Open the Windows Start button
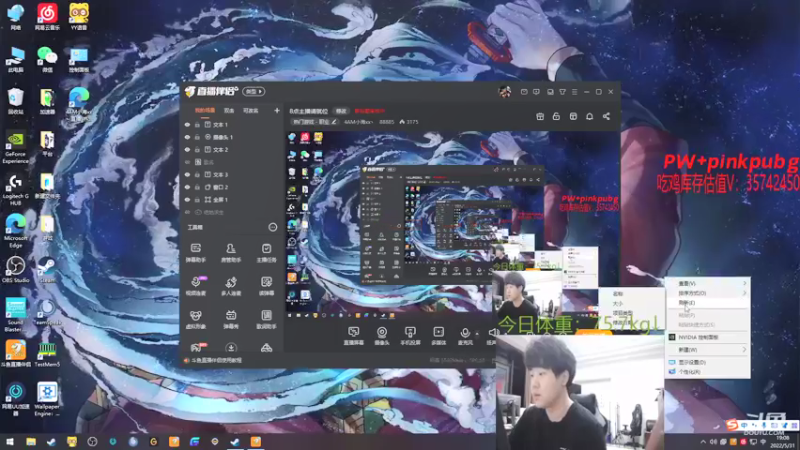Screen dimensions: 800x450 click(x=10, y=442)
